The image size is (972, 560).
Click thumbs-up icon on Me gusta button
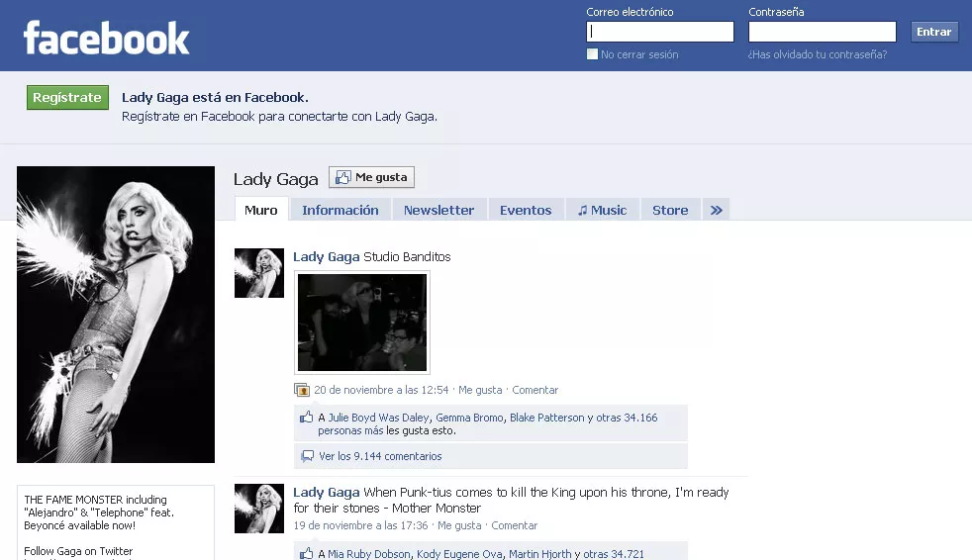[x=342, y=177]
